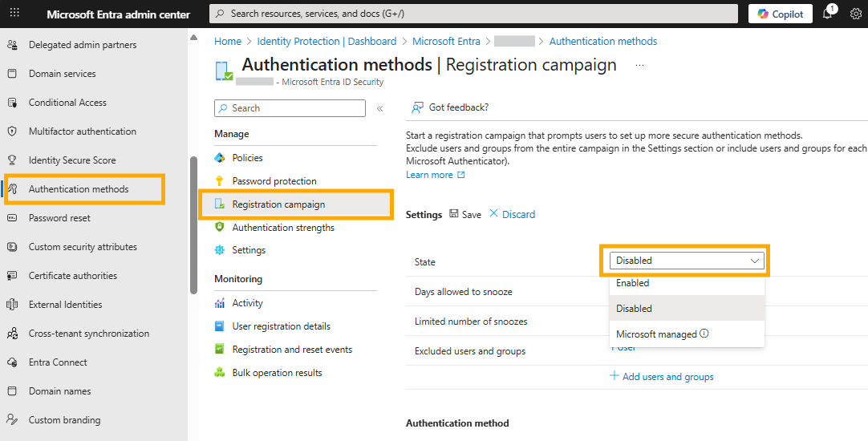Click Identity Protection | Dashboard breadcrumb

point(327,41)
